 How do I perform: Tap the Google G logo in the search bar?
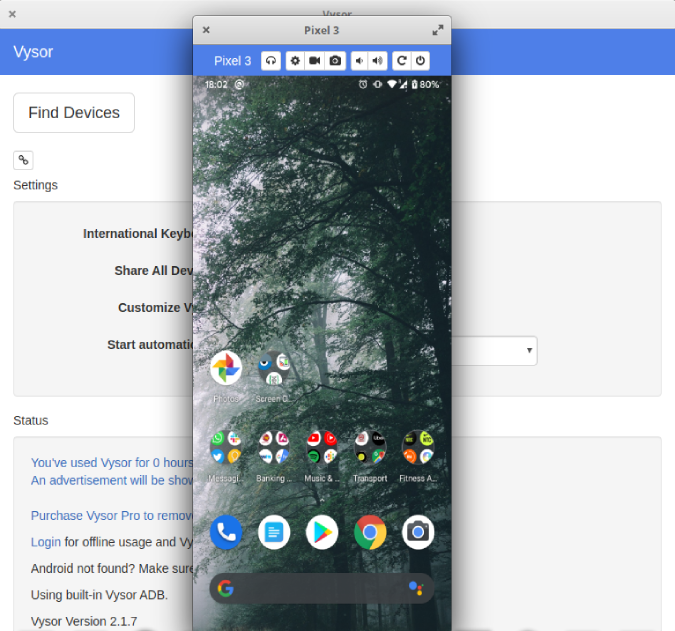226,588
